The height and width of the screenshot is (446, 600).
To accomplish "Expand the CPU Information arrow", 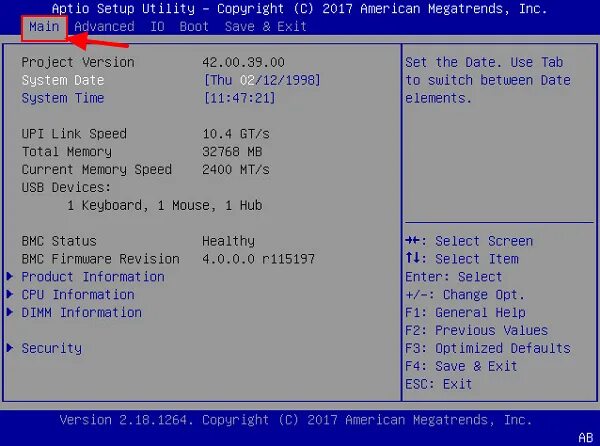I will pos(10,294).
